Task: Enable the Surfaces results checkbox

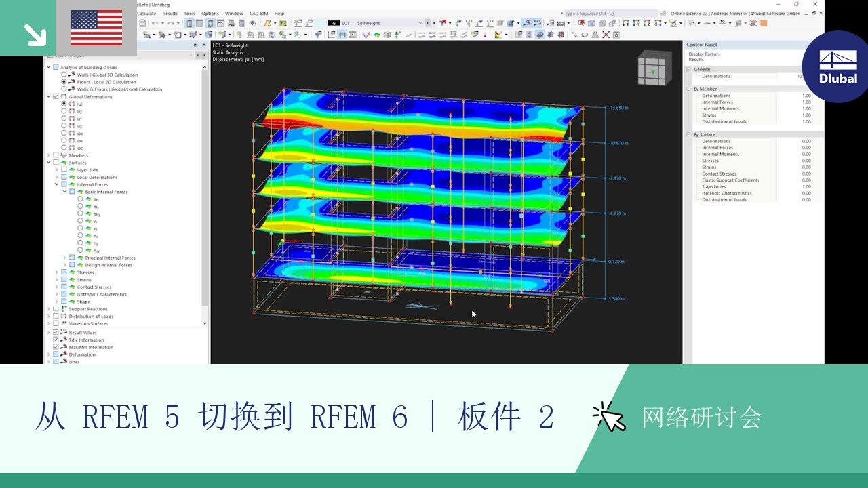Action: click(x=56, y=163)
